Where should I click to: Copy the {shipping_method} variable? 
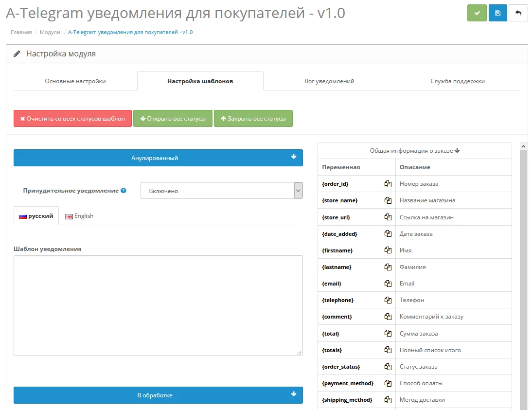388,400
